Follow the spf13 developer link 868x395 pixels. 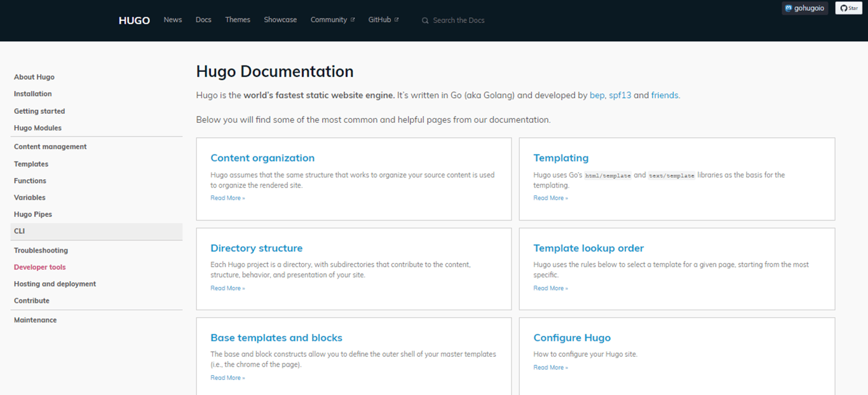(x=620, y=95)
